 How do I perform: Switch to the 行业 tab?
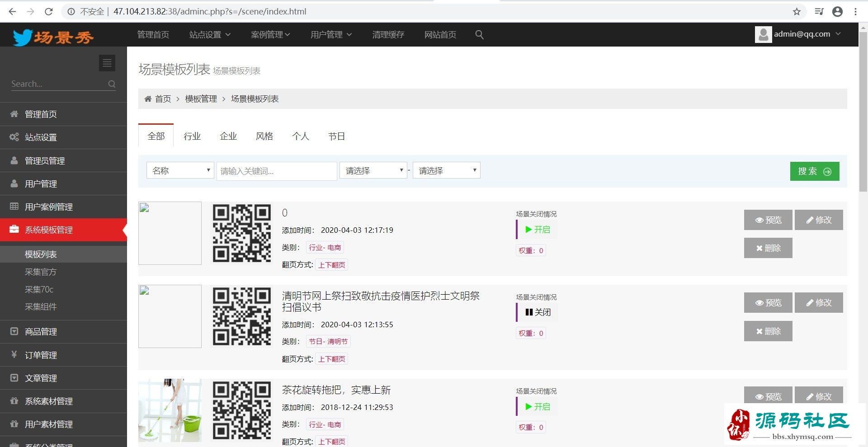(x=192, y=136)
